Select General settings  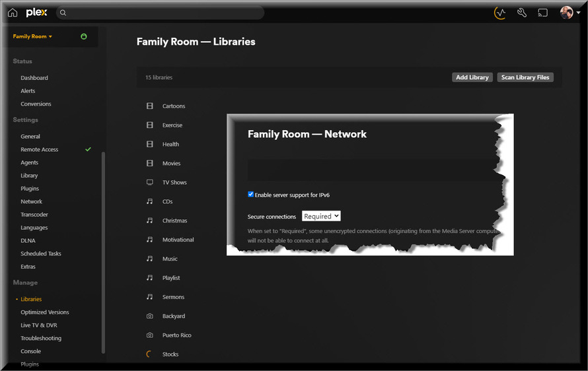[30, 137]
